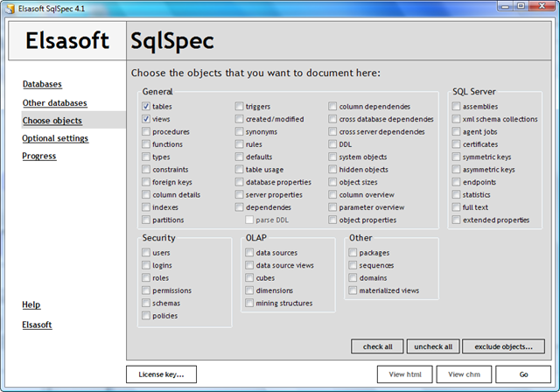This screenshot has height=392, width=560.
Task: Click the check all button
Action: coord(377,346)
